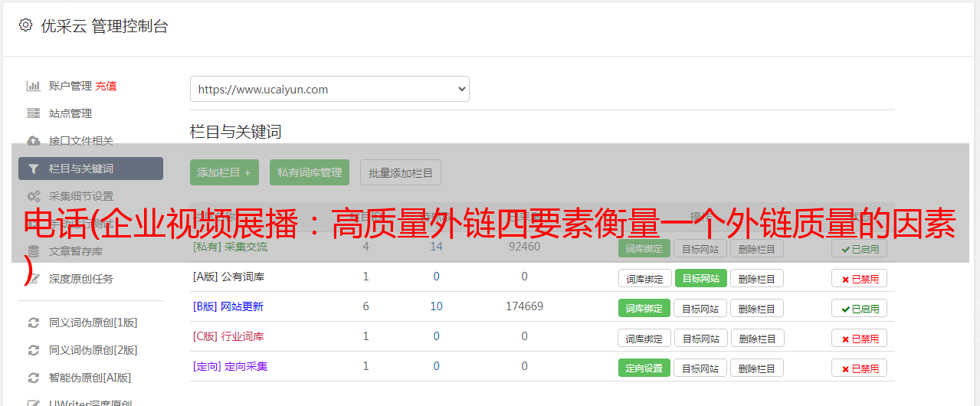Click the refresh icon for 同义词伪原创[2版]
This screenshot has height=406, width=980.
click(33, 350)
